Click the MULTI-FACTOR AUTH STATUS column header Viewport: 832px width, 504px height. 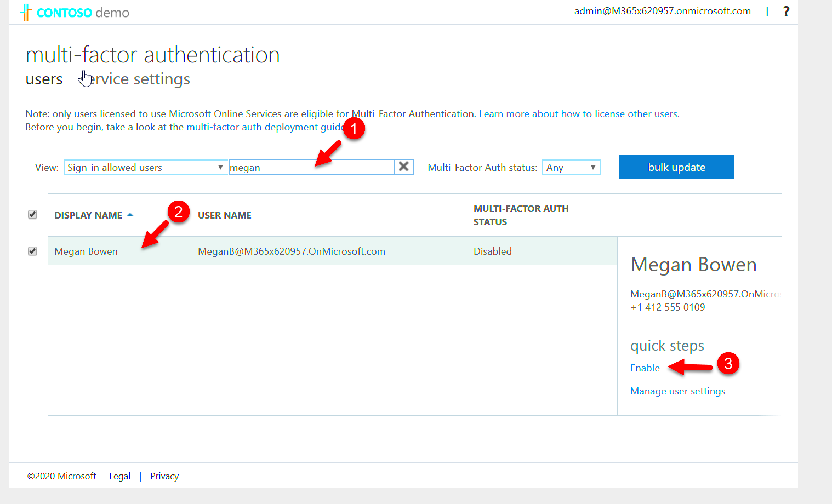pos(521,215)
